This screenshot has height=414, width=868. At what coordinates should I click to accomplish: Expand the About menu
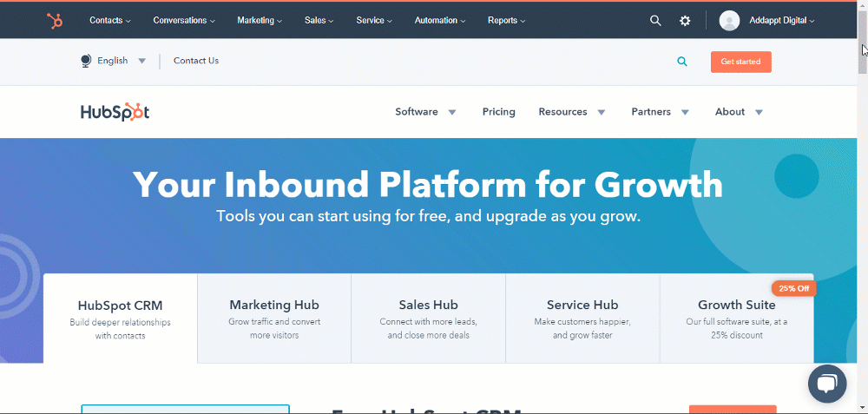click(x=740, y=112)
